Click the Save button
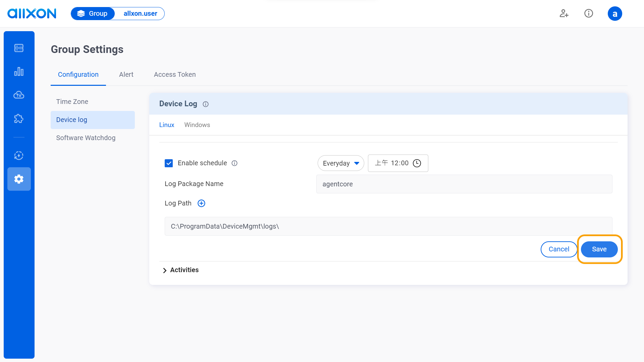644x362 pixels. pos(599,249)
